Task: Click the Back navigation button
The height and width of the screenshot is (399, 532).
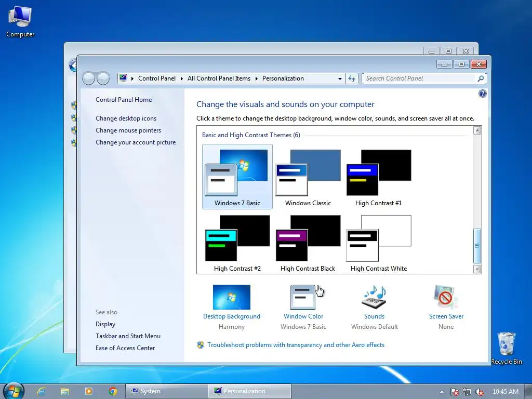Action: tap(88, 79)
